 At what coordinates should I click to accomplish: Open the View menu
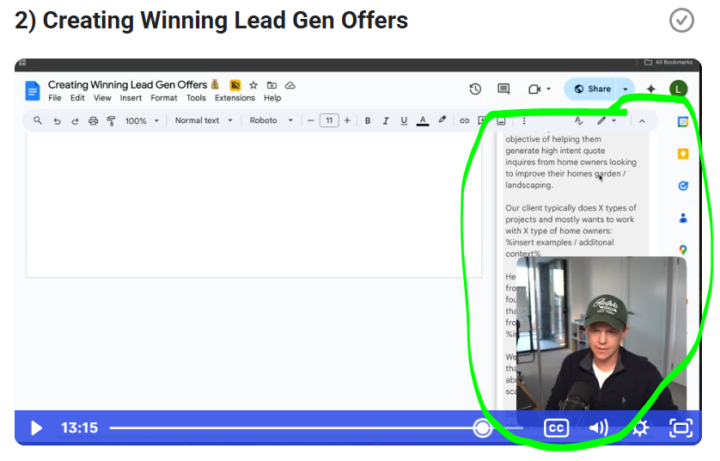[102, 98]
